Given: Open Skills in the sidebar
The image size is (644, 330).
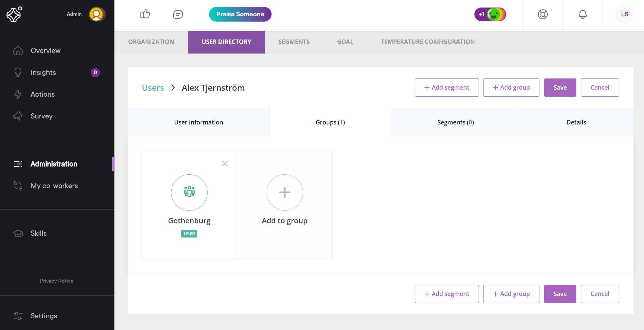Looking at the screenshot, I should click(38, 233).
